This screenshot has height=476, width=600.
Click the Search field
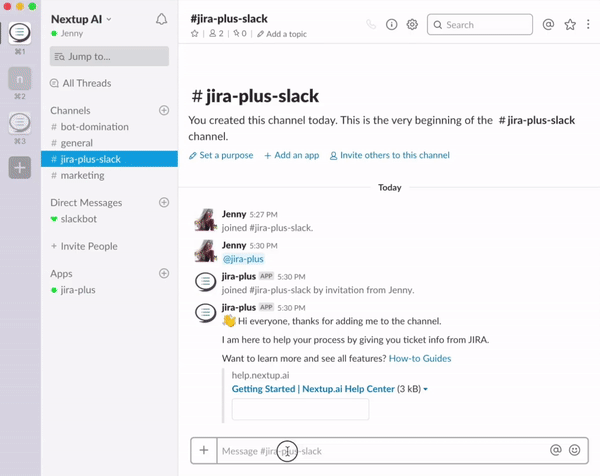click(480, 25)
